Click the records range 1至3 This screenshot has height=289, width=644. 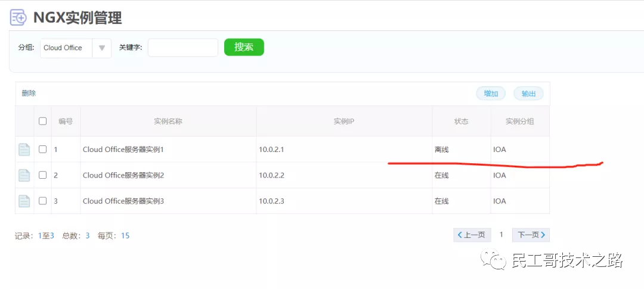46,235
